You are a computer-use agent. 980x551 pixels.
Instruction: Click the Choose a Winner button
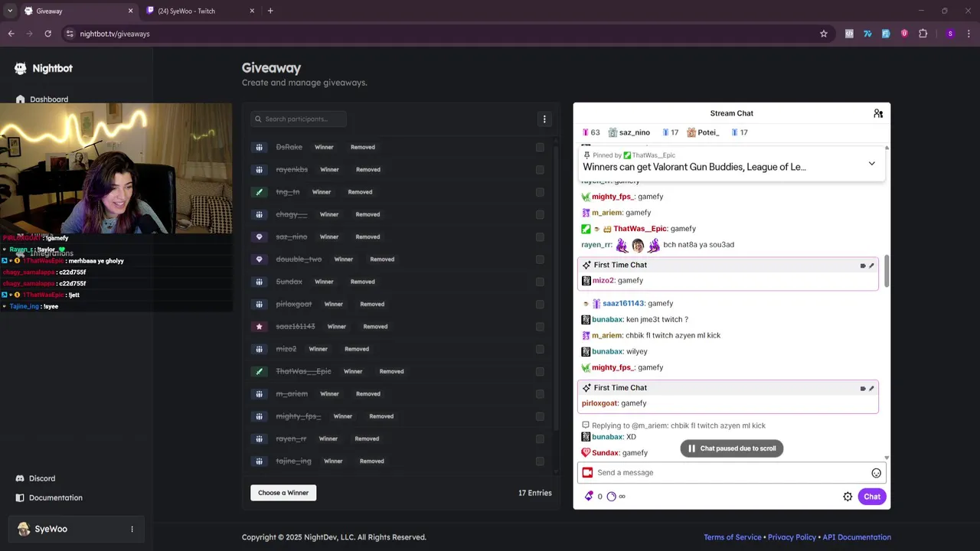point(283,493)
